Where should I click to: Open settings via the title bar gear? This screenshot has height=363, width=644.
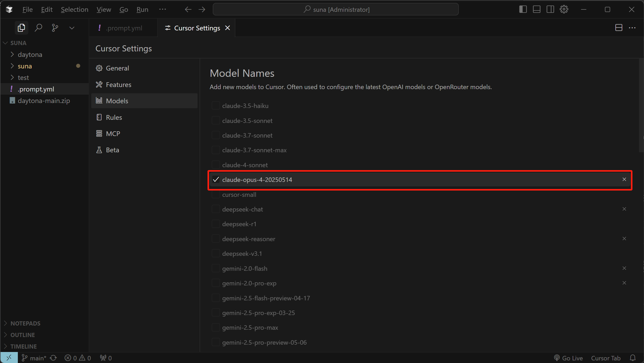point(564,9)
